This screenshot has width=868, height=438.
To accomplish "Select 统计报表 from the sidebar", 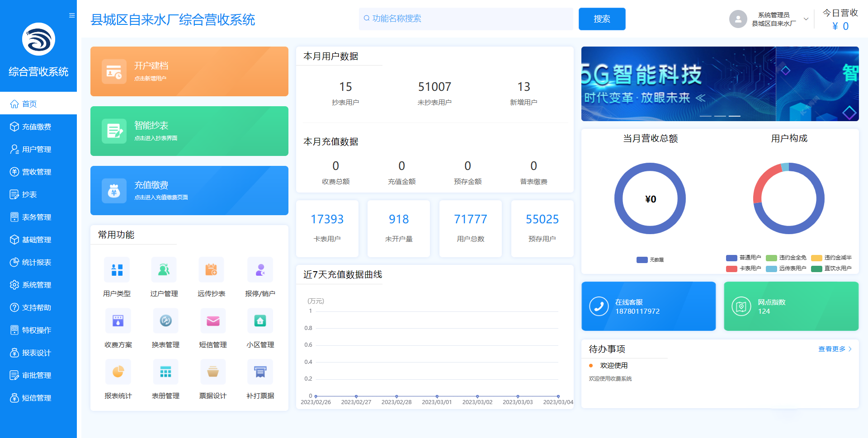I will (37, 262).
